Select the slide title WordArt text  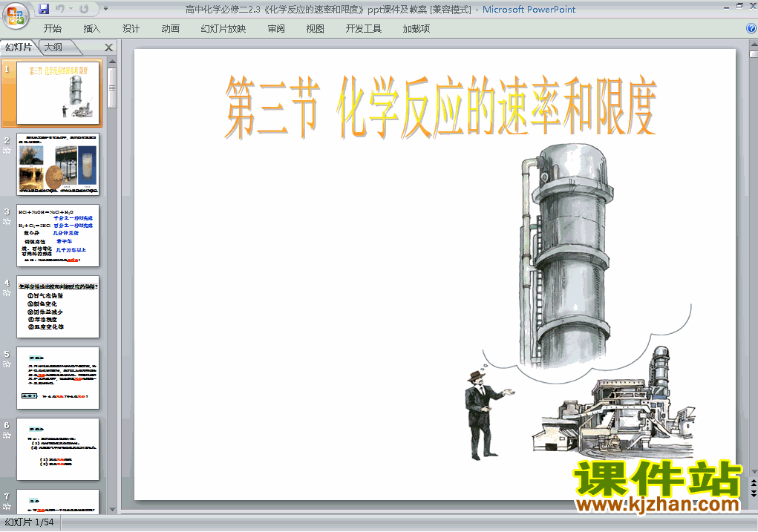click(x=440, y=108)
